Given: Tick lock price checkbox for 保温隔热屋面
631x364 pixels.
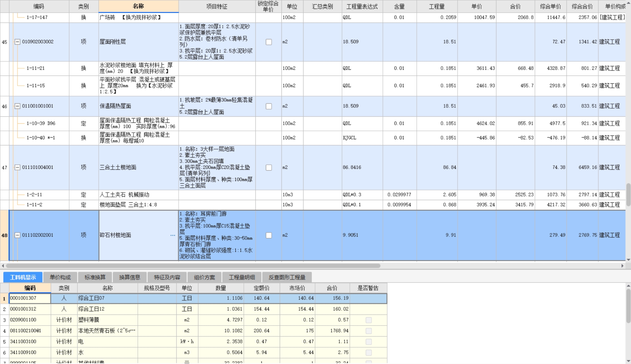Looking at the screenshot, I should click(x=269, y=106).
